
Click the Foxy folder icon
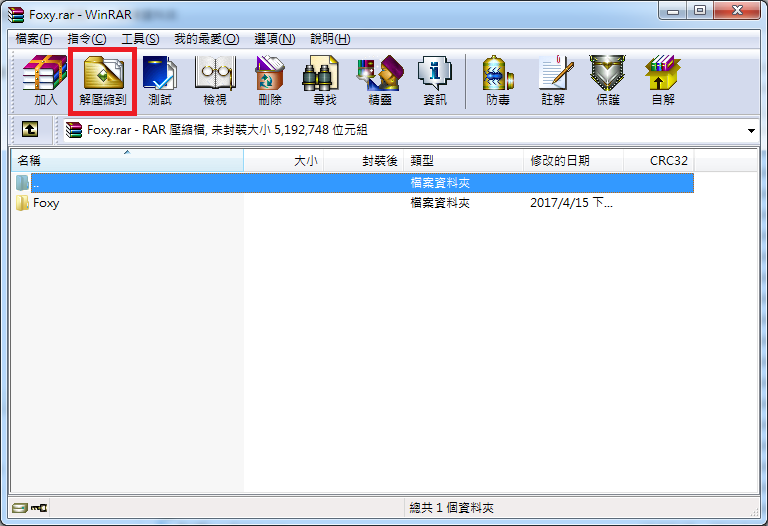point(22,203)
